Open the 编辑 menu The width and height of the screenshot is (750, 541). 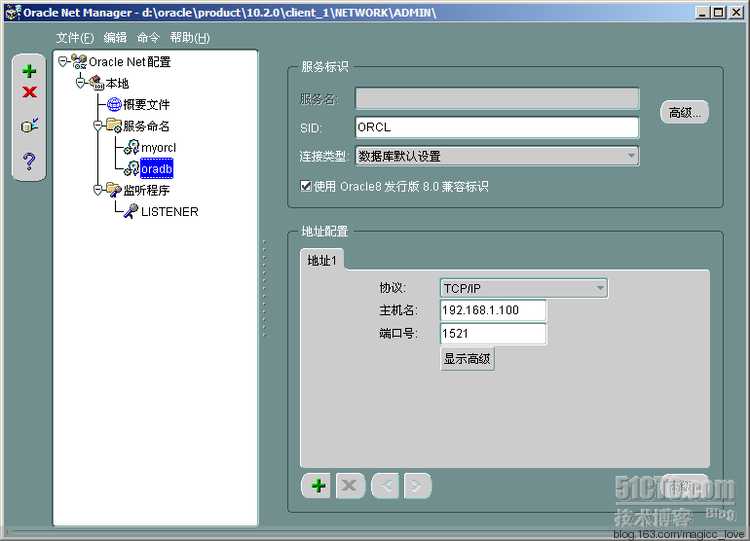click(115, 37)
